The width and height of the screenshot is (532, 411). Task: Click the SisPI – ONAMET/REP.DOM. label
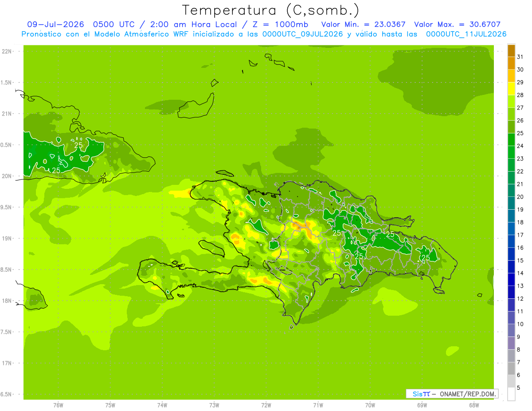452,394
